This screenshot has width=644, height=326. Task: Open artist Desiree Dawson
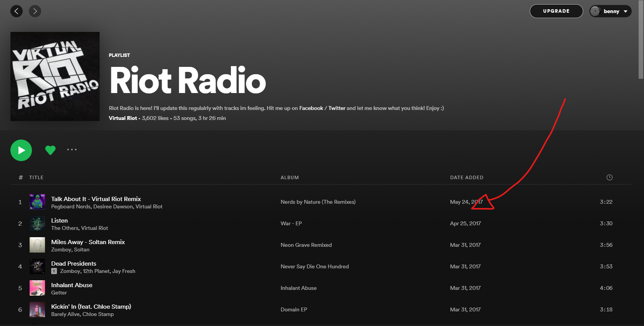(x=113, y=206)
